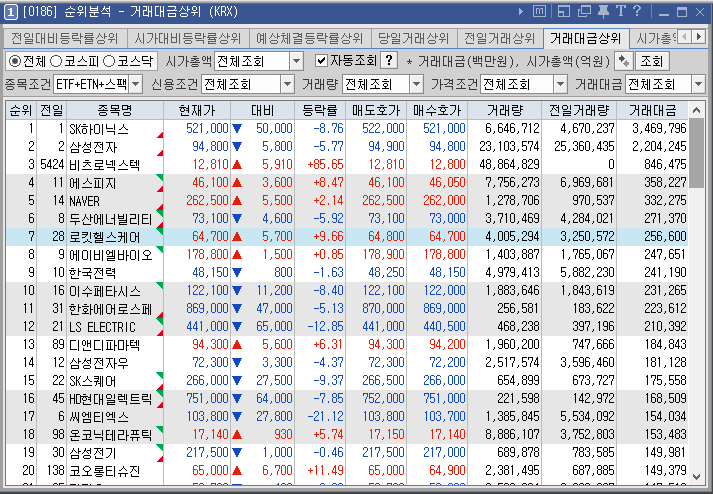Click the +85.65 등락률 value

(x=326, y=165)
